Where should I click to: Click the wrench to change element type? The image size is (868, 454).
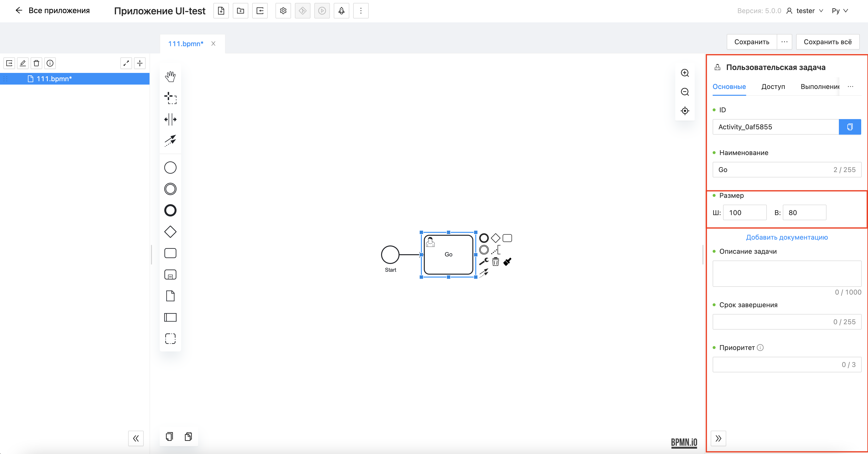click(x=484, y=262)
